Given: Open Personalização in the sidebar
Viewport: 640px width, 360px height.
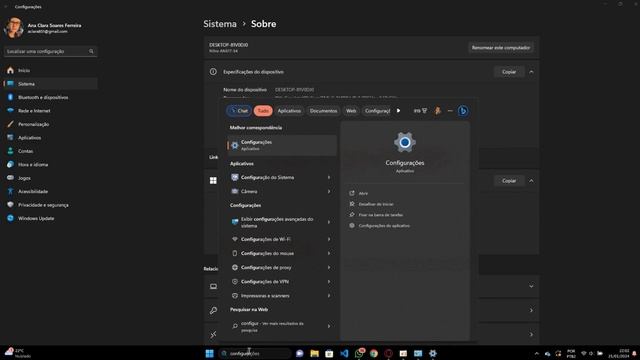Looking at the screenshot, I should coord(51,124).
